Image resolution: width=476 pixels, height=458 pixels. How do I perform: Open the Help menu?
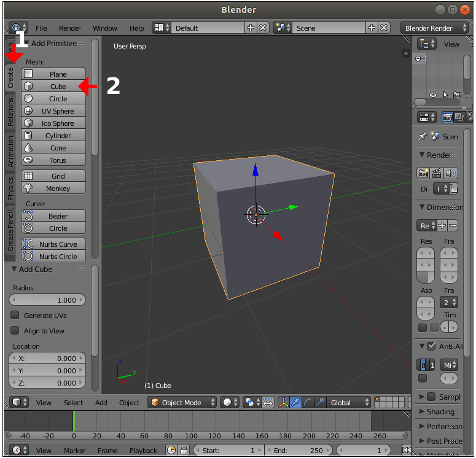(x=136, y=28)
